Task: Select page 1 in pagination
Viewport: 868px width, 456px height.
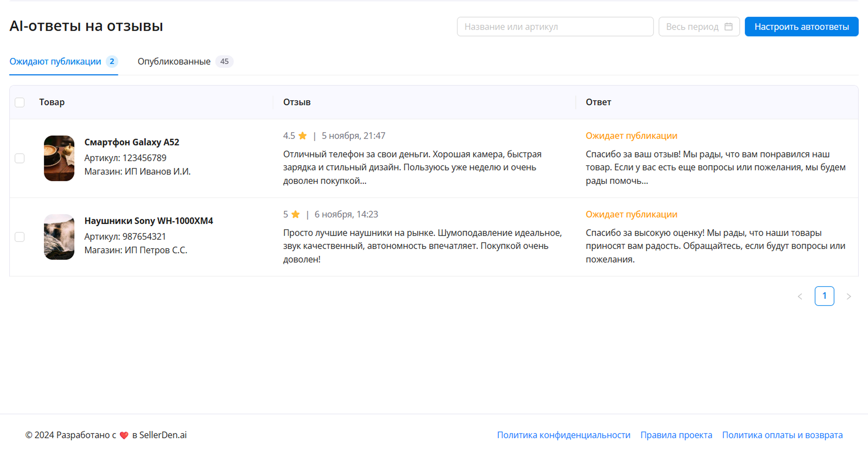Action: click(824, 296)
